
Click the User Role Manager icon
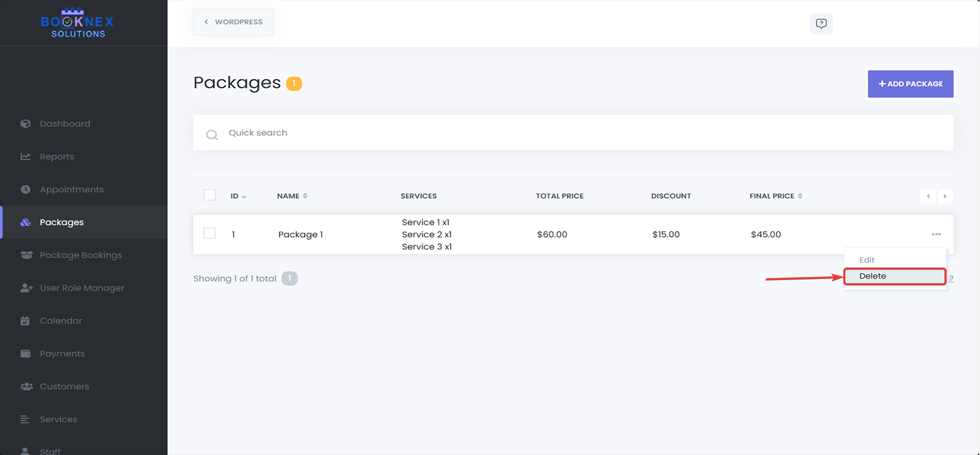[x=26, y=288]
